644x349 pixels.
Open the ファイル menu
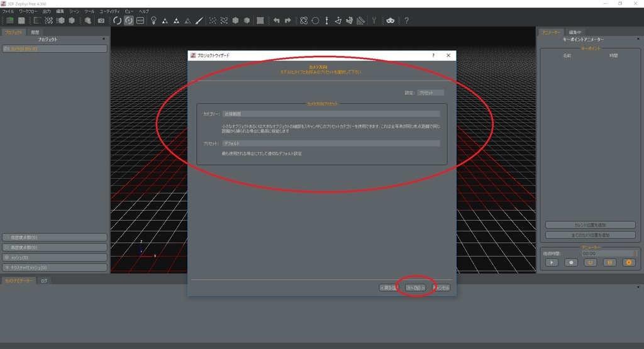pyautogui.click(x=8, y=11)
